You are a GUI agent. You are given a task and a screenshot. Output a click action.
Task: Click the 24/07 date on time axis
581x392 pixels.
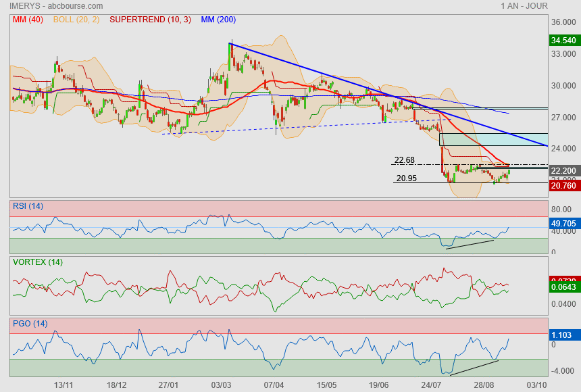coord(431,385)
